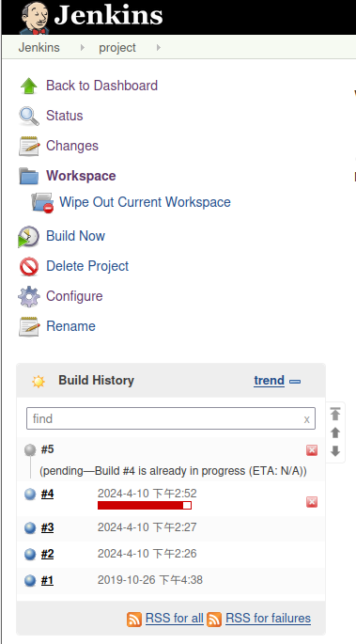
Task: Open build #3 link
Action: (x=47, y=527)
